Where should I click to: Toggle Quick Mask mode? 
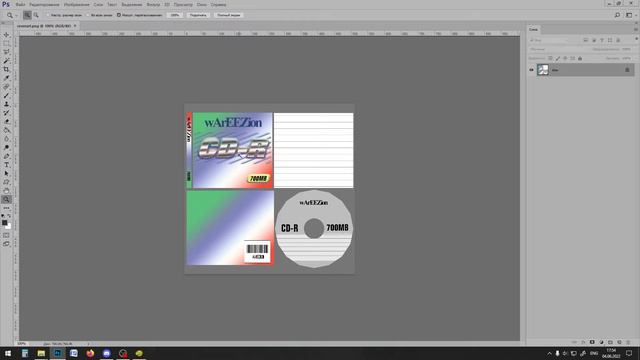(x=6, y=236)
